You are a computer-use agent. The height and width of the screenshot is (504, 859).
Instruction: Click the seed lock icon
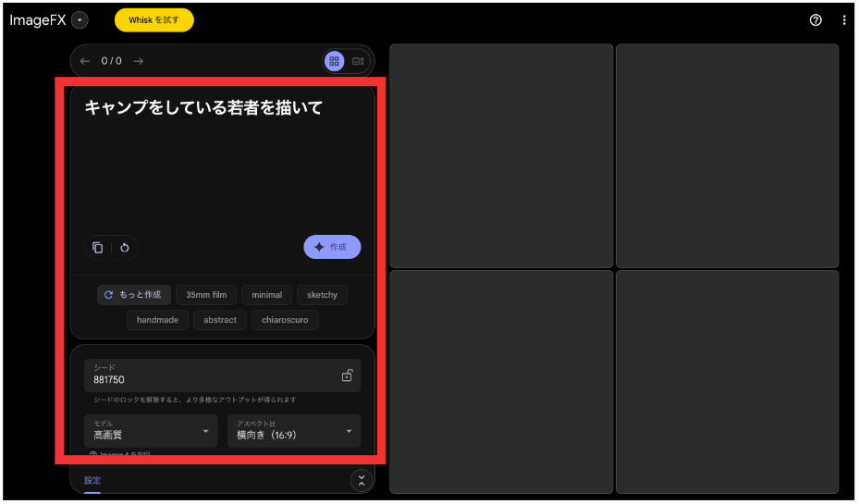pos(347,375)
